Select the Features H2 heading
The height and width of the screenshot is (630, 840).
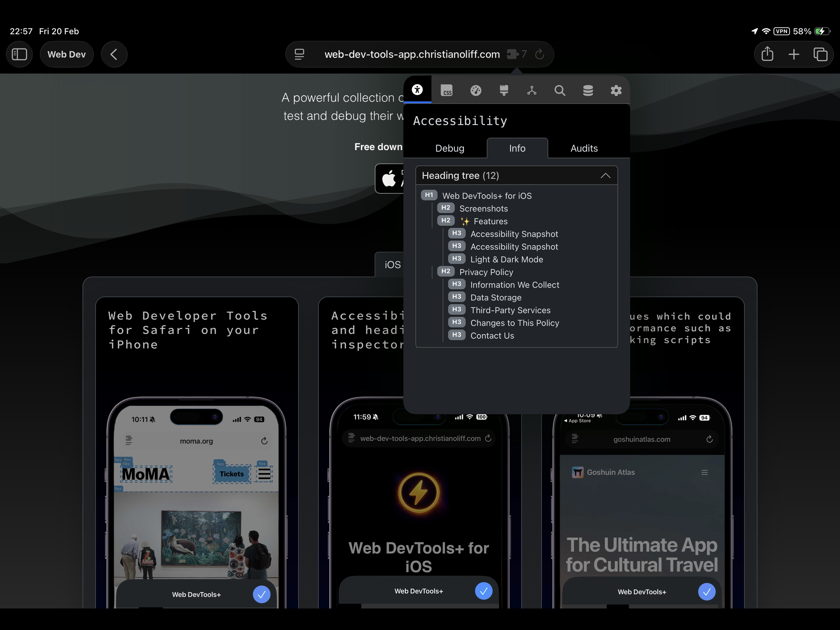(472, 221)
